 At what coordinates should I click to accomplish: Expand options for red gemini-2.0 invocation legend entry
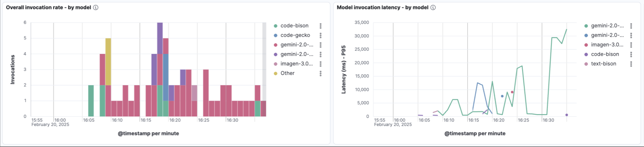(x=321, y=45)
